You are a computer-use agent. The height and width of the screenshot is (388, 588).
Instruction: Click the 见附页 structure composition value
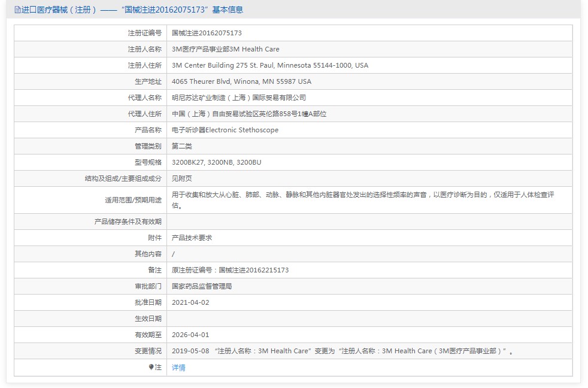(182, 179)
